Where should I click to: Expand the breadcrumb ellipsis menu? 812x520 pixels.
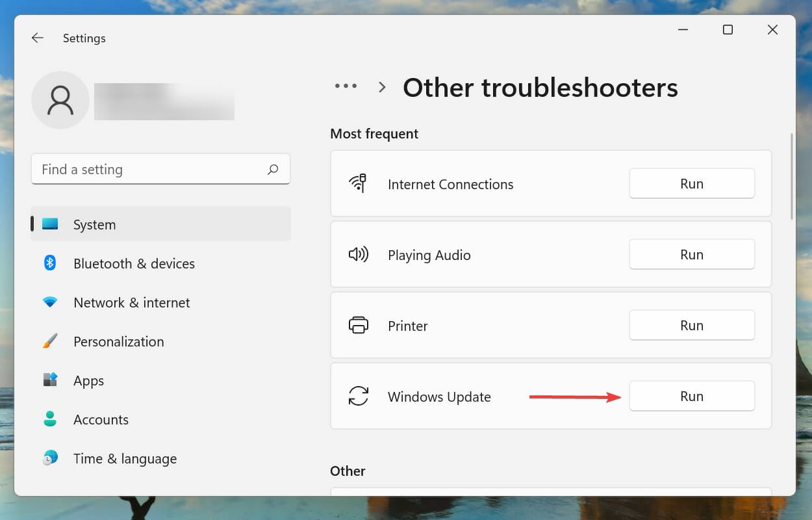pyautogui.click(x=346, y=86)
